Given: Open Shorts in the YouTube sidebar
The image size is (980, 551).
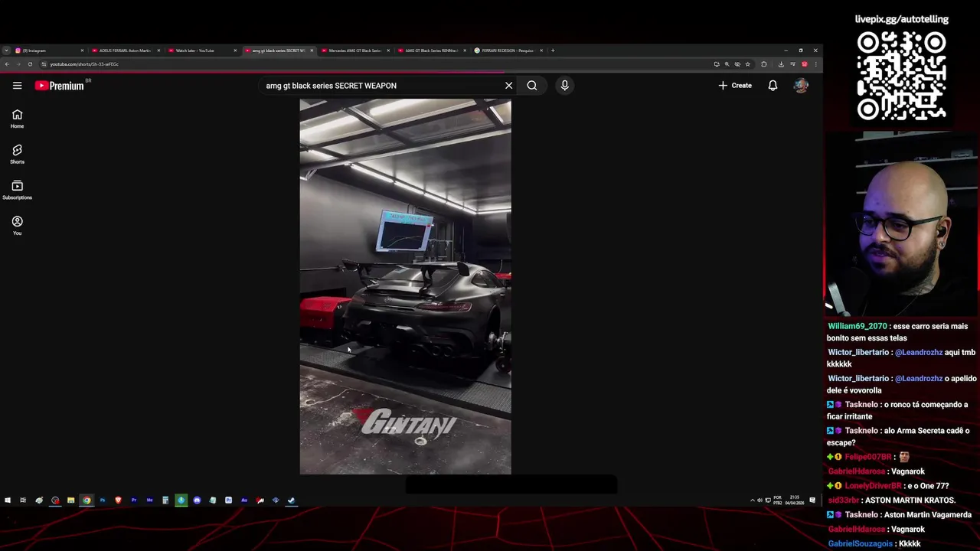Looking at the screenshot, I should 17,154.
